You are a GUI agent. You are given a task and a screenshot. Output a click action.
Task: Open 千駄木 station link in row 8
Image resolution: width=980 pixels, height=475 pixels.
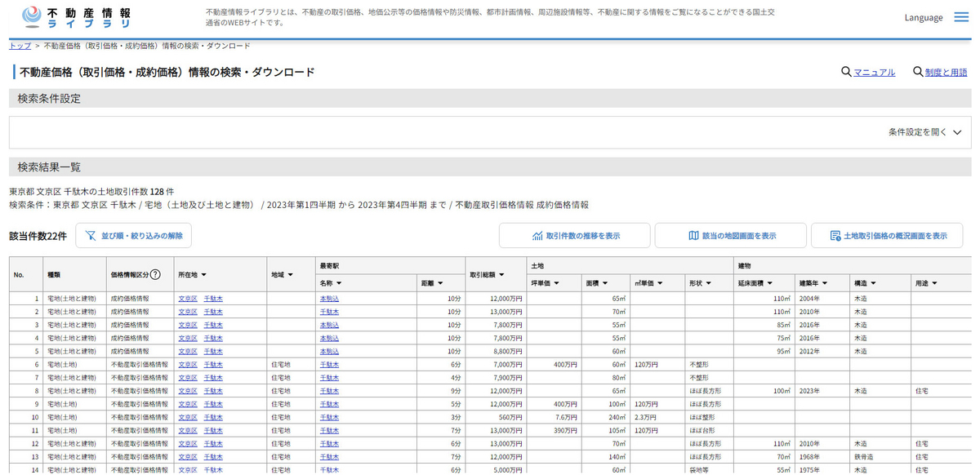click(329, 391)
